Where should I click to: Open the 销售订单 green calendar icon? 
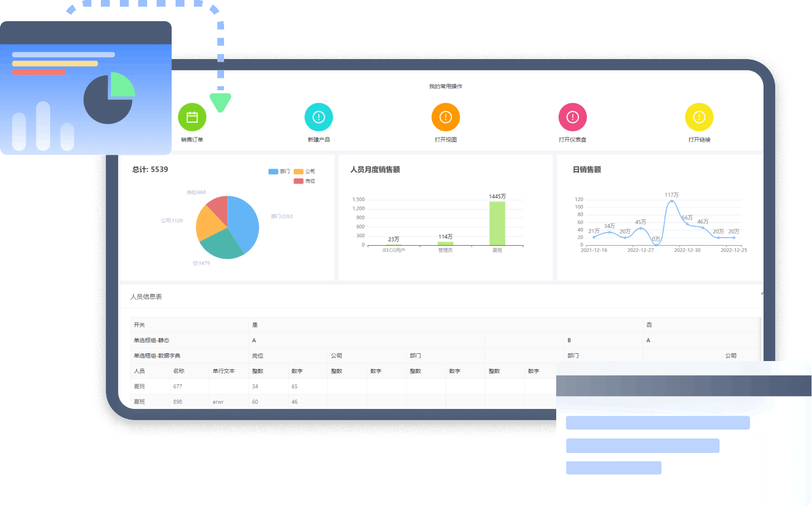pos(192,117)
